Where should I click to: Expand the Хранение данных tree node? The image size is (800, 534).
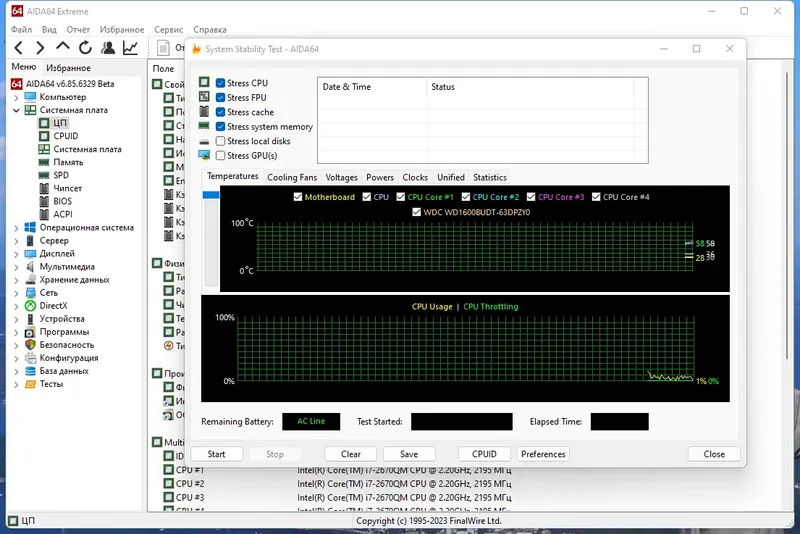pos(16,279)
